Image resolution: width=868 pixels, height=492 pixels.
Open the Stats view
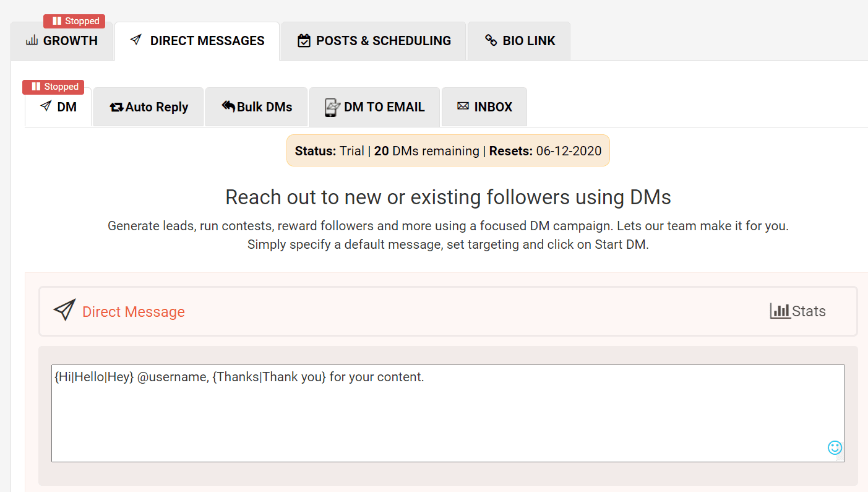pos(798,311)
